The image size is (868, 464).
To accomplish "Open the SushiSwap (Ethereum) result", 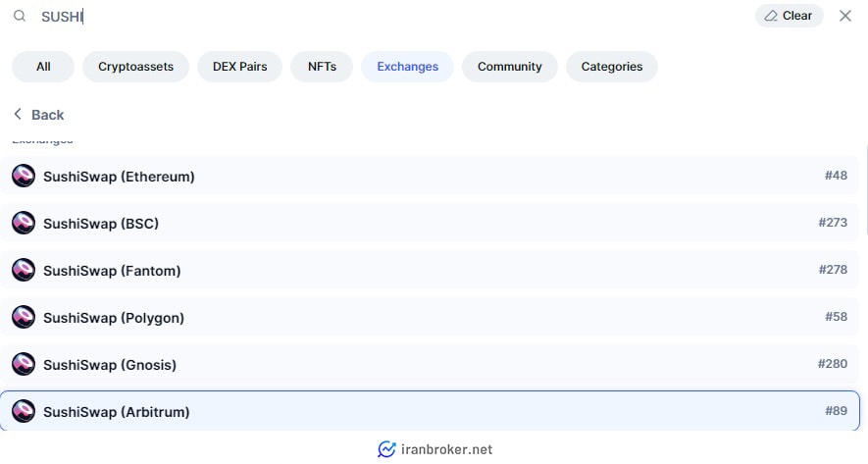I will click(x=430, y=176).
